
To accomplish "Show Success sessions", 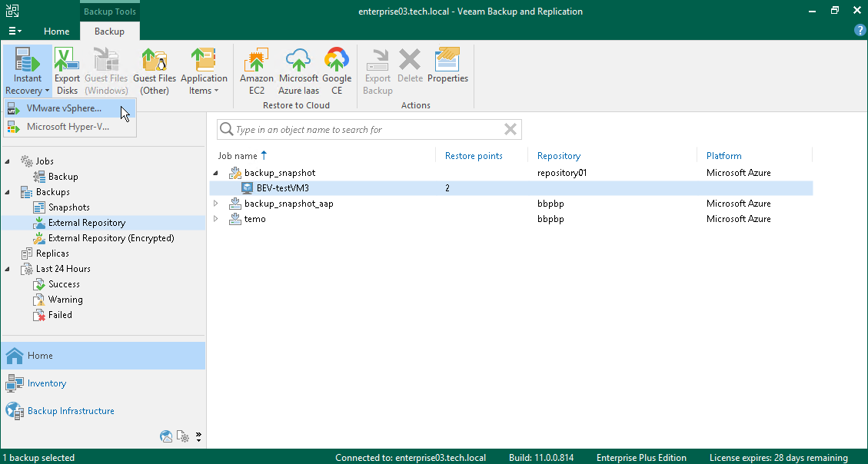I will pos(65,284).
